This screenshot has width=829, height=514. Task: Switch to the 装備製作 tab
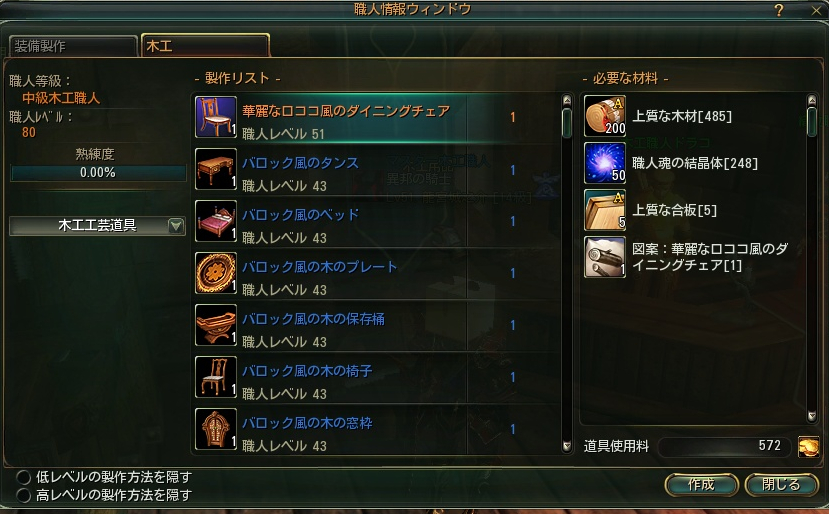pos(73,46)
